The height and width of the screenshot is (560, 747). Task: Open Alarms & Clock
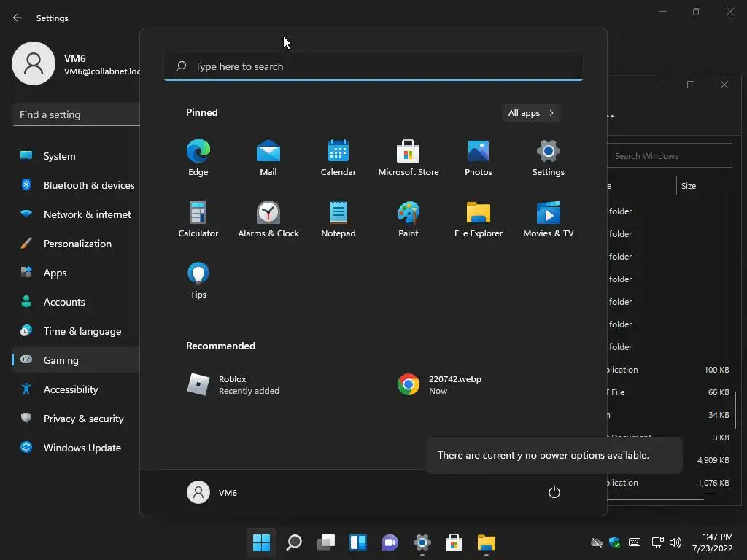(268, 219)
